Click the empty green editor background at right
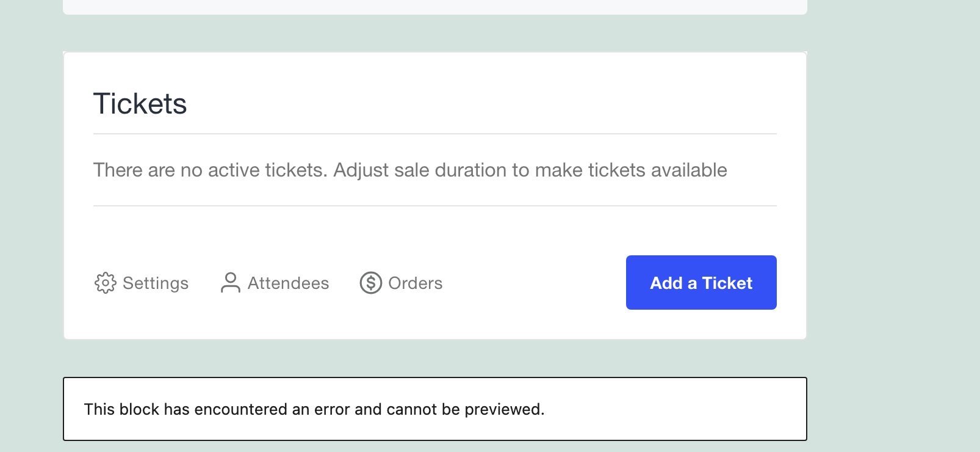Image resolution: width=980 pixels, height=452 pixels. tap(894, 226)
